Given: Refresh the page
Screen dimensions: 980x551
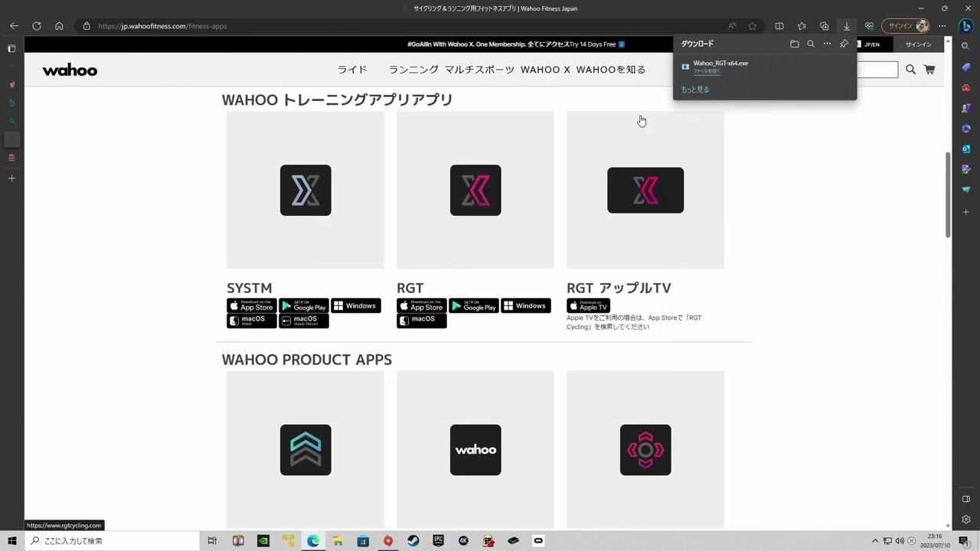Looking at the screenshot, I should click(x=37, y=26).
